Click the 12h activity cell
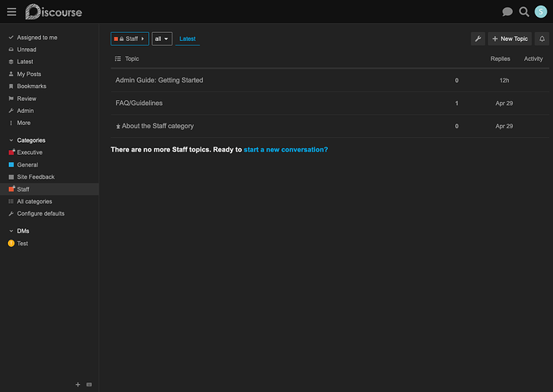Viewport: 553px width, 392px height. pos(504,80)
